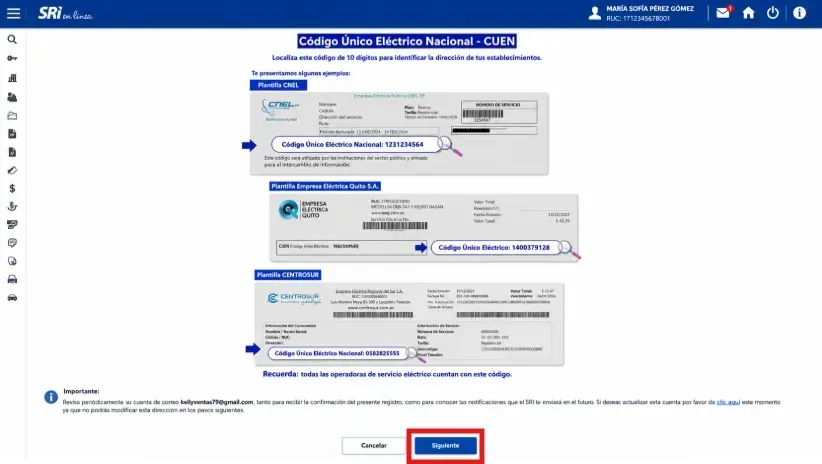Log out with the power icon

tap(773, 13)
